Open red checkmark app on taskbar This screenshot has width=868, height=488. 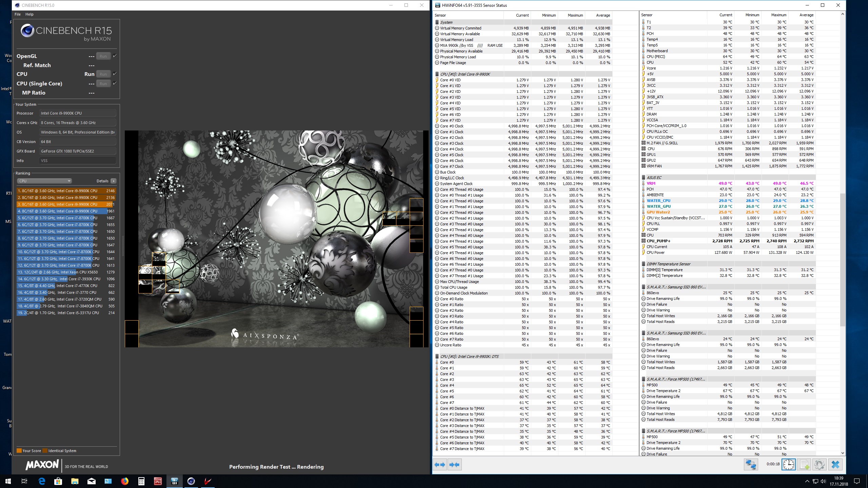[208, 481]
